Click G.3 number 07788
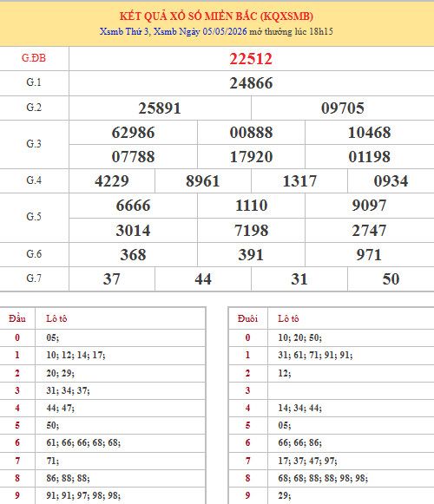434x504 pixels. (133, 157)
